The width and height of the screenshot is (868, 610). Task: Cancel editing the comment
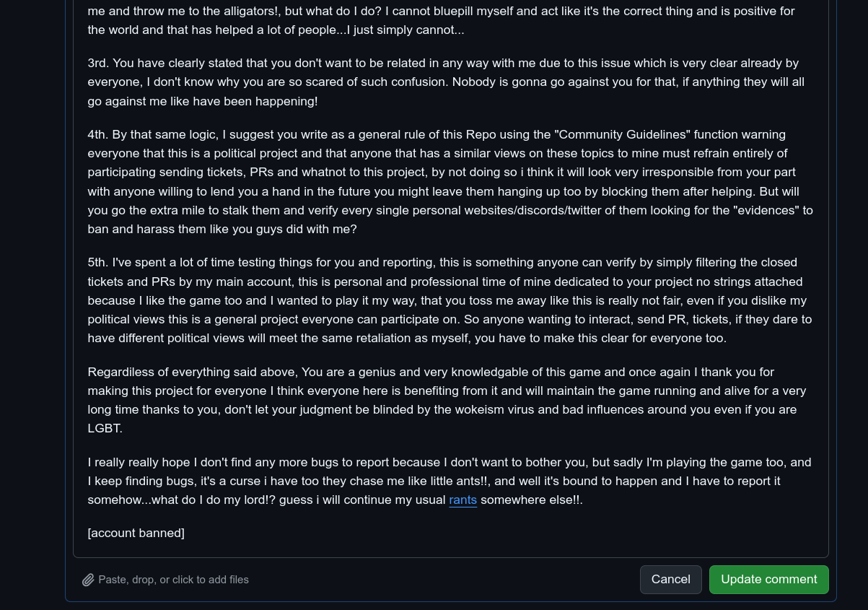pyautogui.click(x=670, y=579)
